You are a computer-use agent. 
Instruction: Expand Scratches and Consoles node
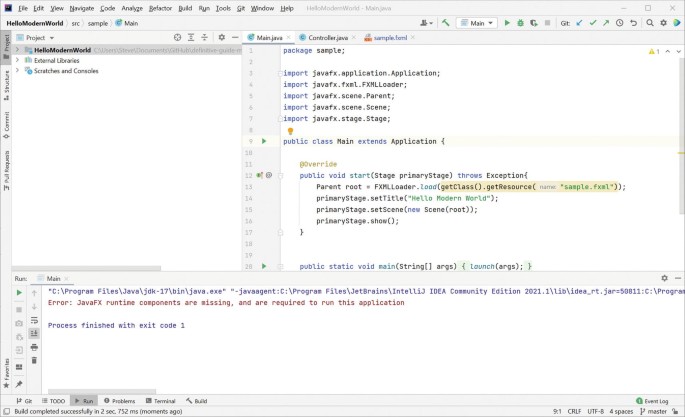[17, 70]
